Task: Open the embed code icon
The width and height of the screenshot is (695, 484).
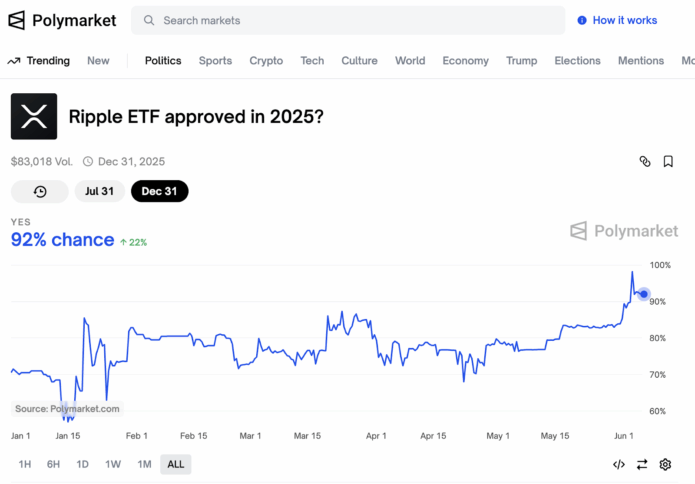Action: 619,464
